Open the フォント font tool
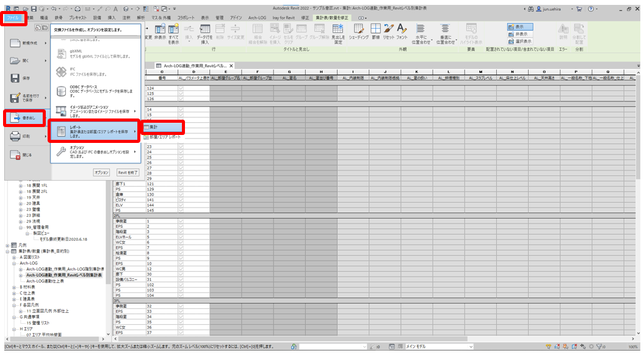Viewport: 644px width, 353px height. 402,32
